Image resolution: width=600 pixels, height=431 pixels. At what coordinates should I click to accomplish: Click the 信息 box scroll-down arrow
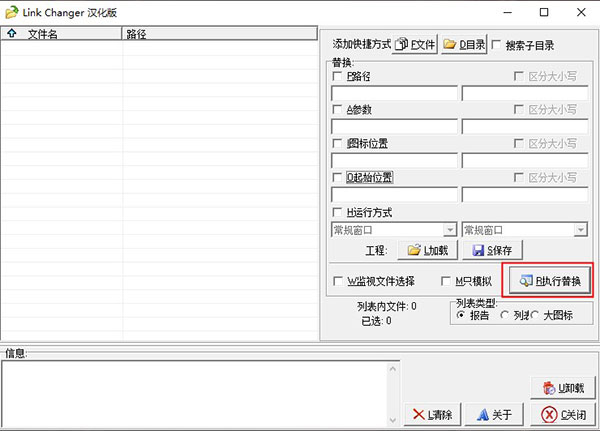(393, 420)
